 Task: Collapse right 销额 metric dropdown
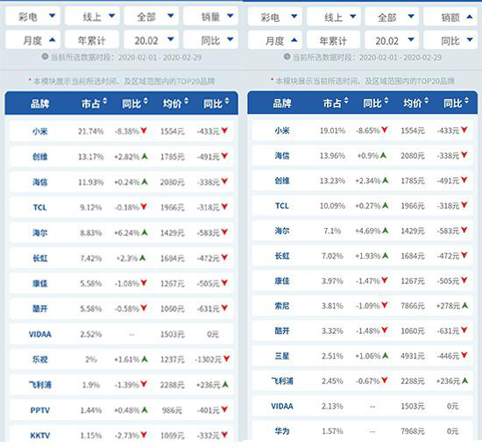[x=450, y=17]
